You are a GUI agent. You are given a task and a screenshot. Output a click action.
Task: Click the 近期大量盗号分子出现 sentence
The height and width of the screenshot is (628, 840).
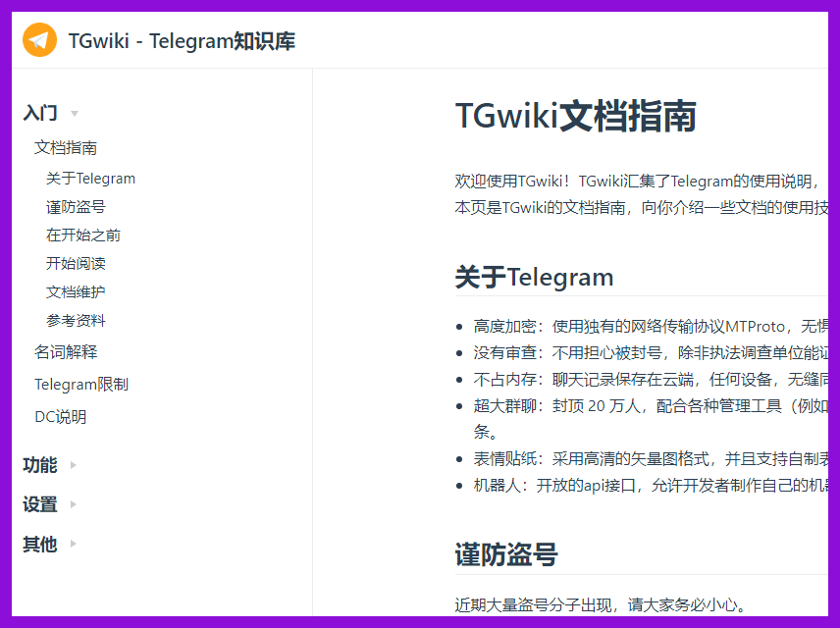(x=601, y=605)
